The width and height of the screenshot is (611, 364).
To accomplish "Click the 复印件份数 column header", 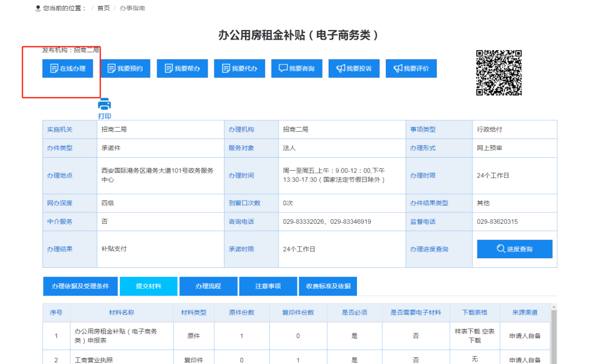I will [x=298, y=312].
